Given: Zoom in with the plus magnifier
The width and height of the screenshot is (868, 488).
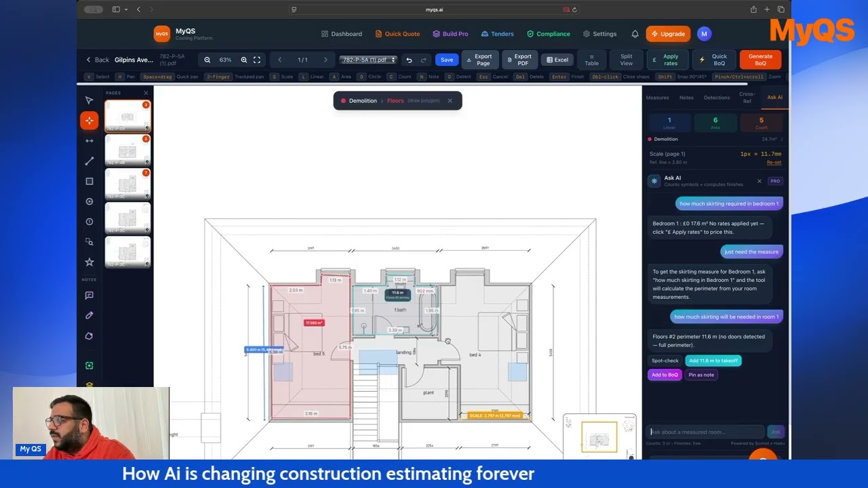Looking at the screenshot, I should [x=244, y=60].
